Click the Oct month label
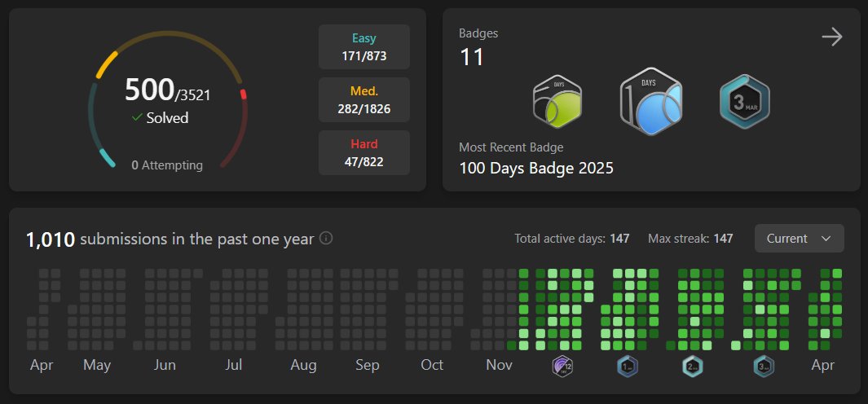This screenshot has width=868, height=404. tap(432, 365)
